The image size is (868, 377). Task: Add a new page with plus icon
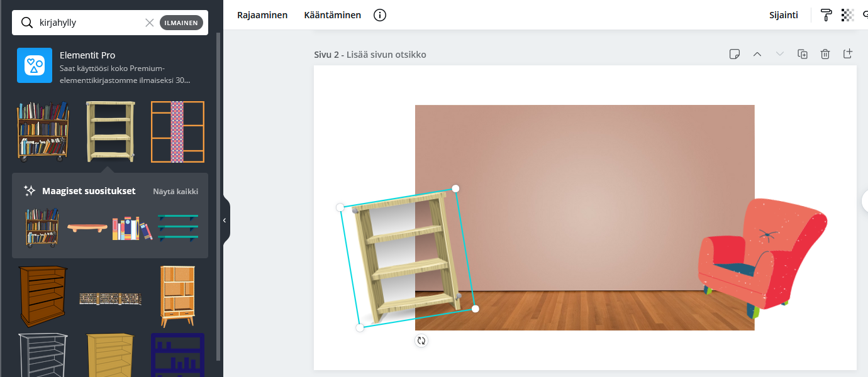click(847, 54)
